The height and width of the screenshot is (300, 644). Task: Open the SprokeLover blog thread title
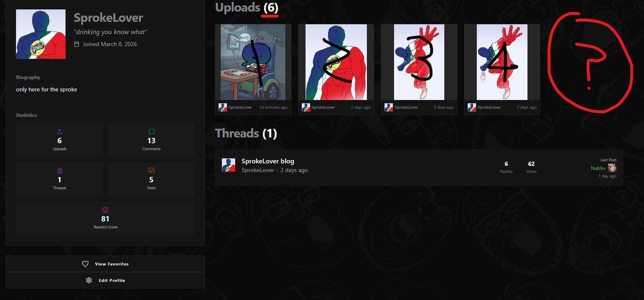268,161
